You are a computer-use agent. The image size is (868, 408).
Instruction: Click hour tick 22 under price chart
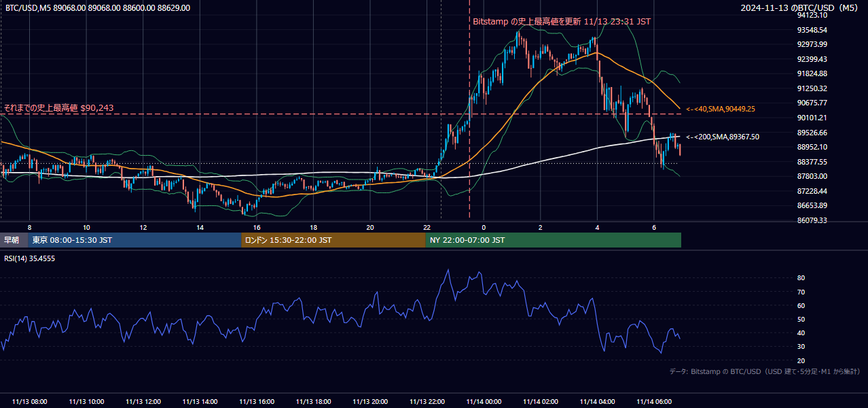[427, 227]
